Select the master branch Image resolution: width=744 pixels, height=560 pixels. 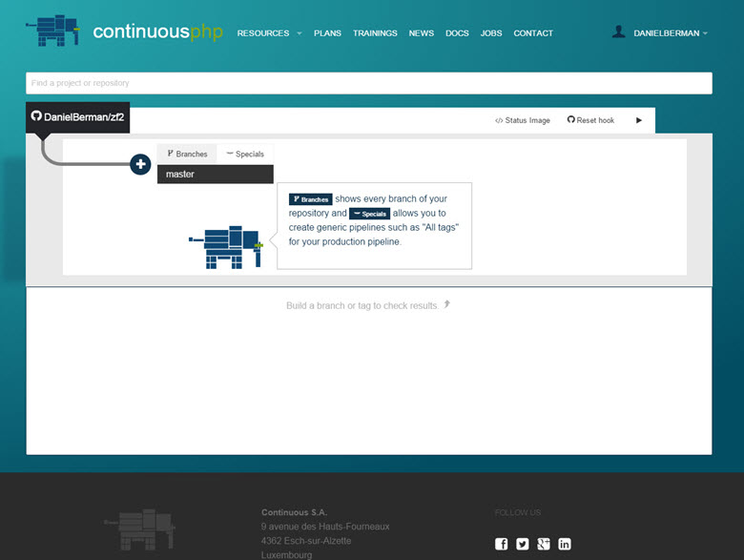[216, 175]
